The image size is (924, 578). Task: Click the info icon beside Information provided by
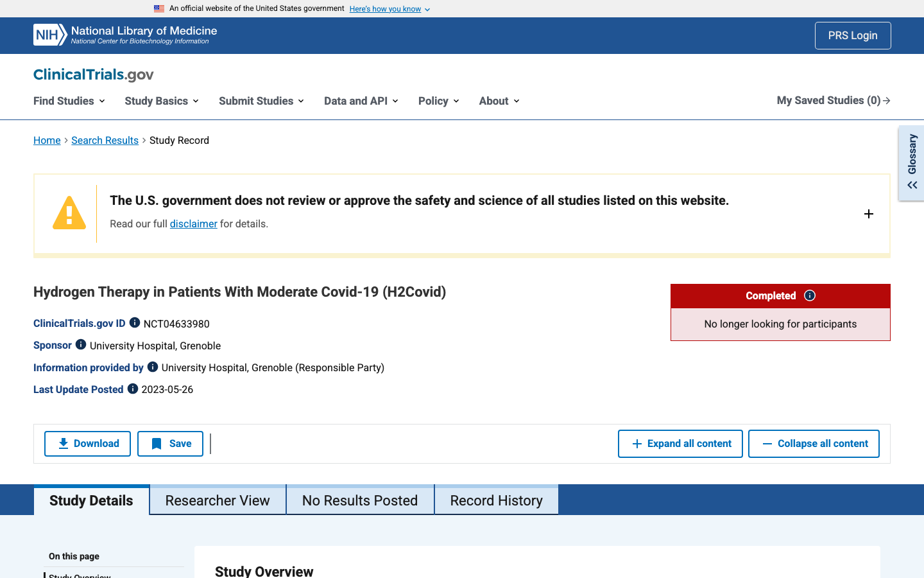(x=153, y=367)
